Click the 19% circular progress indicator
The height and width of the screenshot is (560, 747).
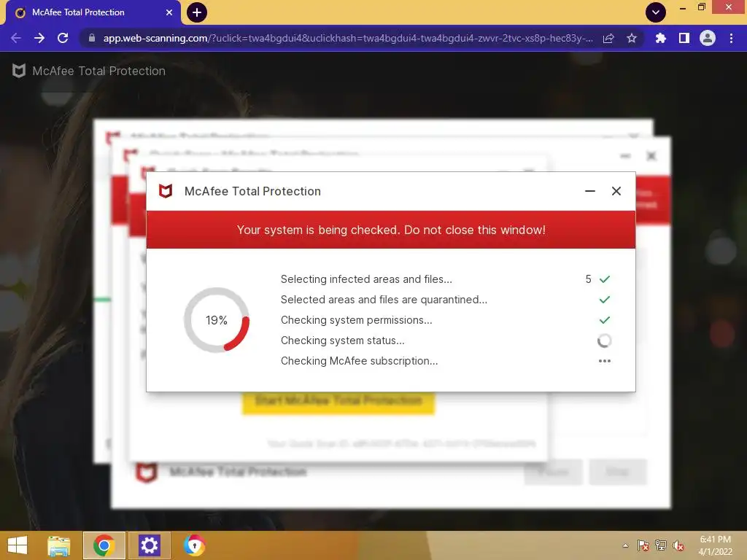(x=217, y=320)
